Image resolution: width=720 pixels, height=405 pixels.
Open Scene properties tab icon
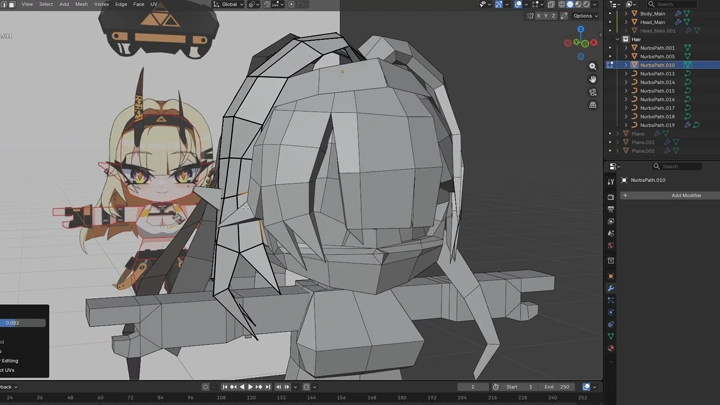611,233
